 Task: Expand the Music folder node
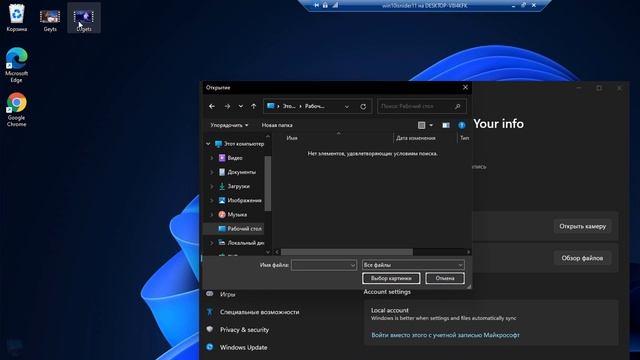pyautogui.click(x=211, y=215)
